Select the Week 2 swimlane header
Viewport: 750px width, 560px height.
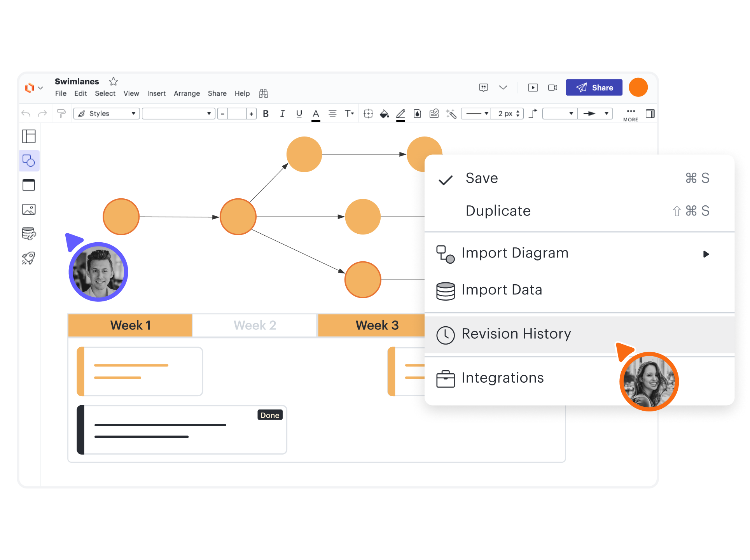(x=255, y=325)
